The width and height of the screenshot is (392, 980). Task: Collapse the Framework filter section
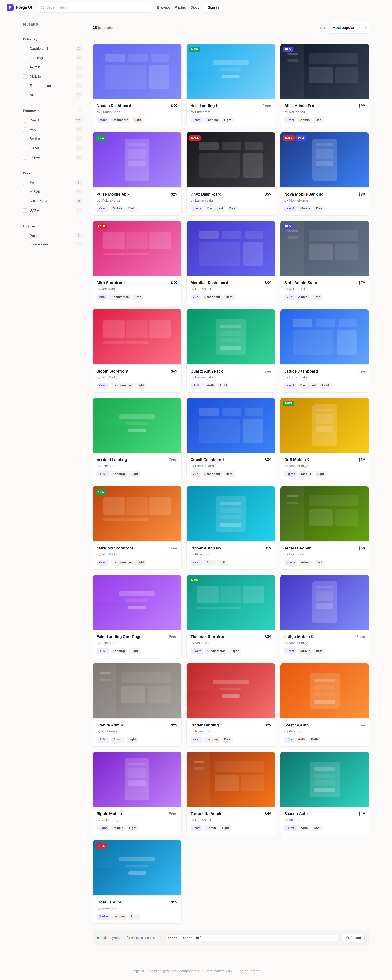click(x=52, y=111)
